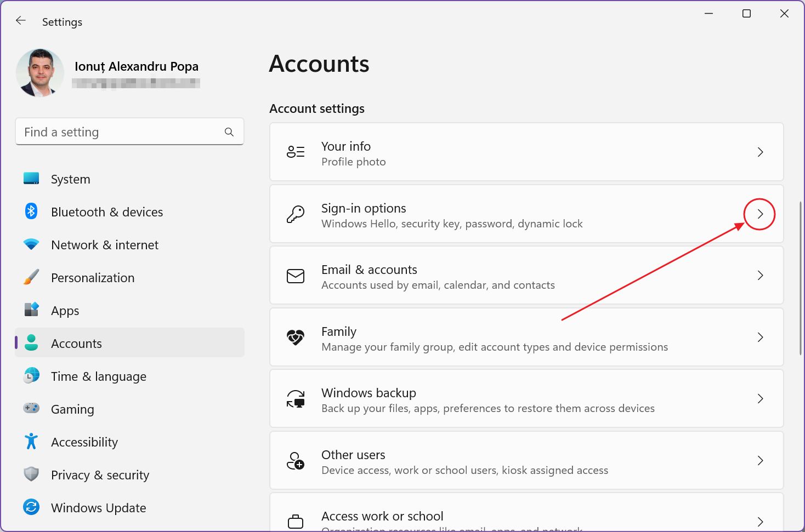Open Accessibility settings
The image size is (805, 532).
click(x=130, y=442)
